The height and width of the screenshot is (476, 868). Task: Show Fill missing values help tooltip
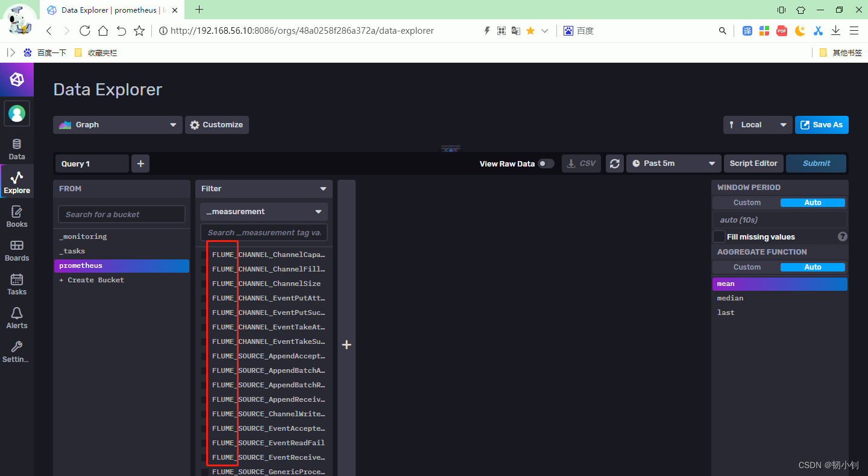click(843, 236)
